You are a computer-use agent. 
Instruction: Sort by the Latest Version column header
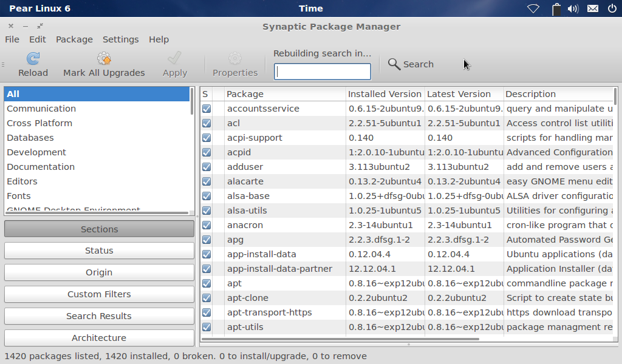point(463,94)
